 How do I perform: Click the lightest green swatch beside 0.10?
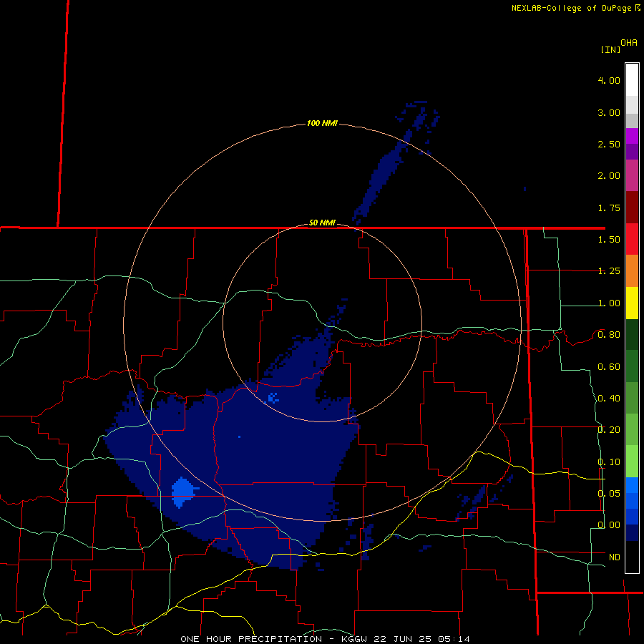(x=632, y=462)
